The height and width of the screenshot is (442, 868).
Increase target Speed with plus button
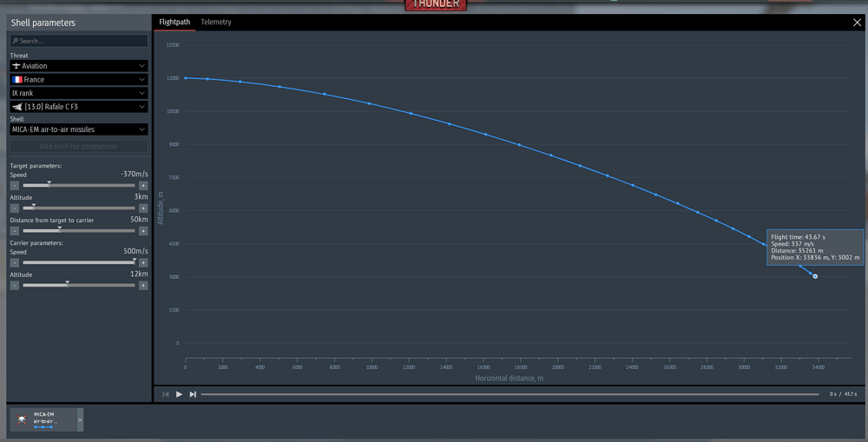coord(143,186)
